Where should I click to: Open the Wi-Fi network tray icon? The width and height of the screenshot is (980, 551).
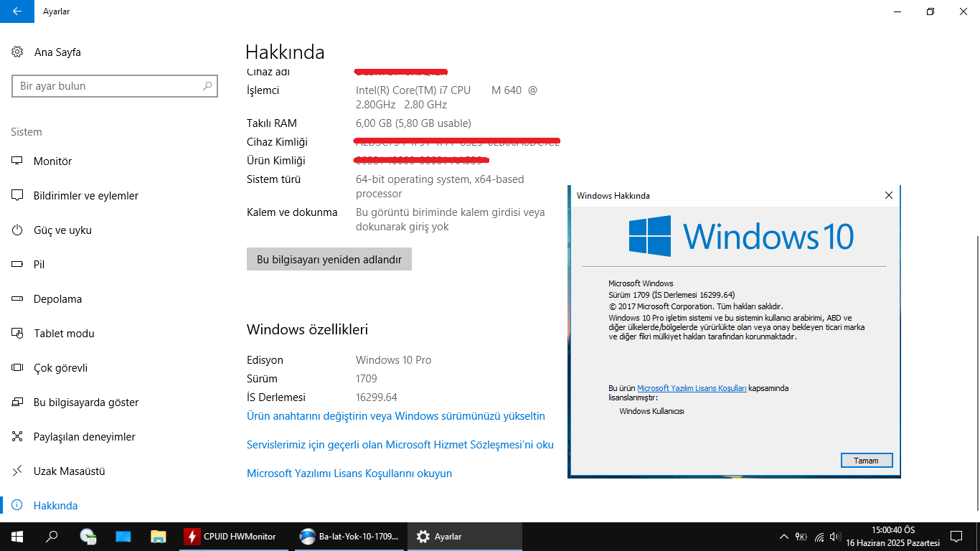[819, 537]
